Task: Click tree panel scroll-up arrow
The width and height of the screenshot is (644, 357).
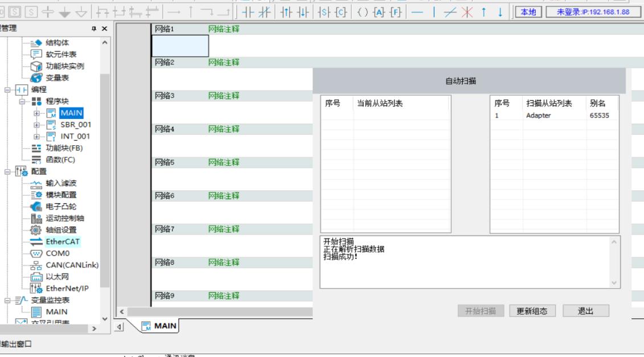Action: click(x=105, y=42)
